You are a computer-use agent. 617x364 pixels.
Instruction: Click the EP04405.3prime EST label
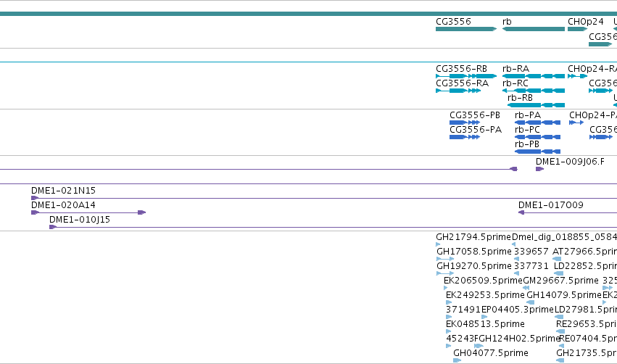[x=518, y=310]
